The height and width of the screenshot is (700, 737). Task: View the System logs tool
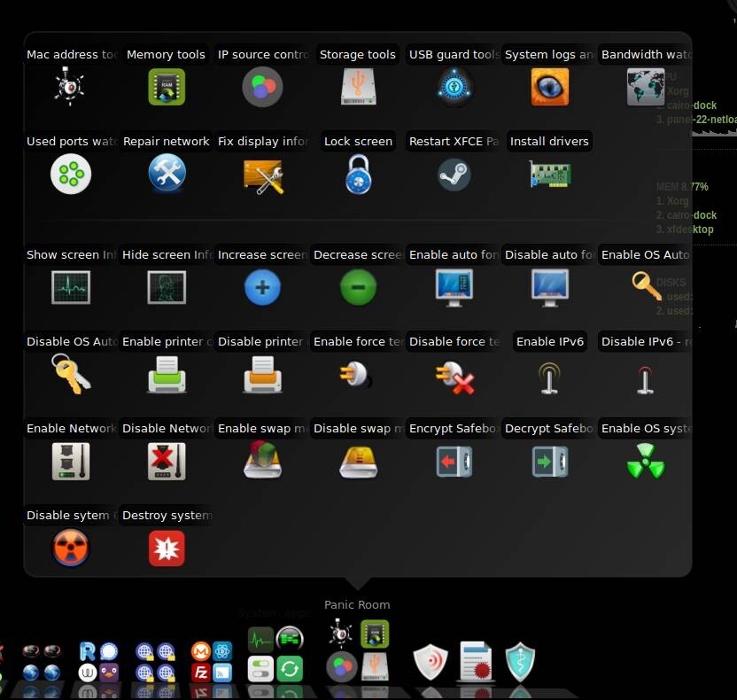click(x=549, y=86)
